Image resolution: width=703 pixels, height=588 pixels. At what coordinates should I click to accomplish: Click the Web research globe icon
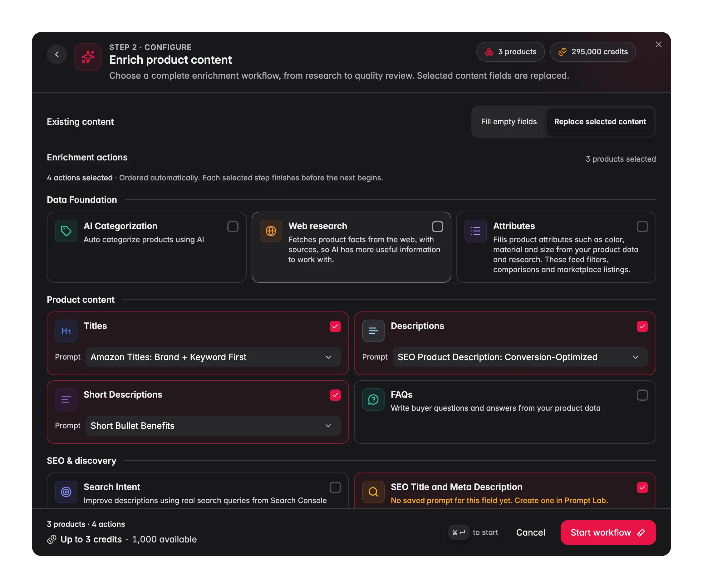[x=271, y=231]
